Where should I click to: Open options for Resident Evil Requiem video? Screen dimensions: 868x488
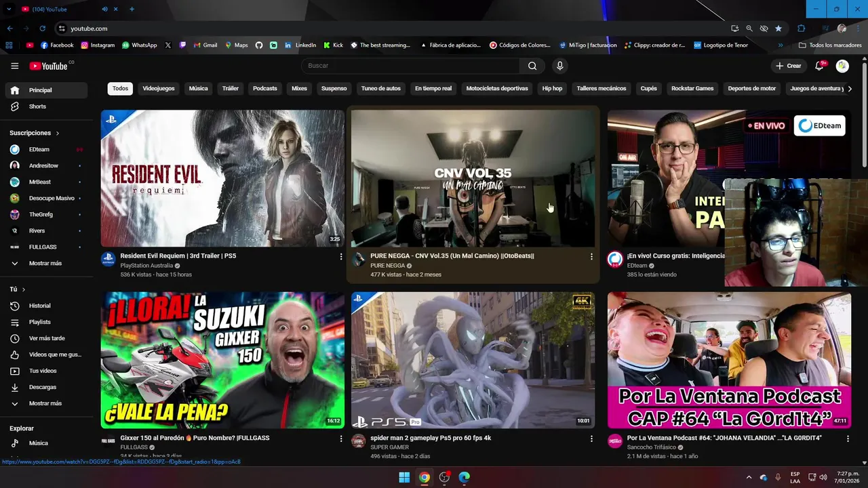(x=341, y=257)
